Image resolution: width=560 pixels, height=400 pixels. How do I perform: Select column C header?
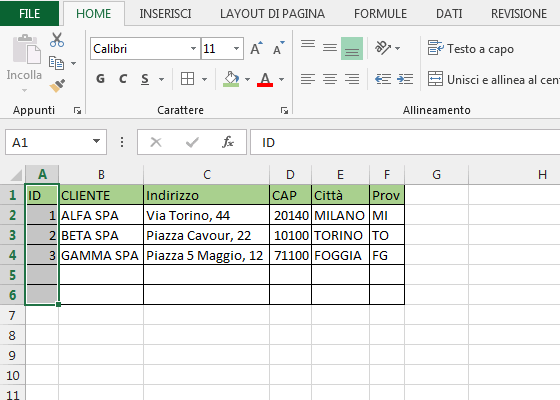coord(207,175)
